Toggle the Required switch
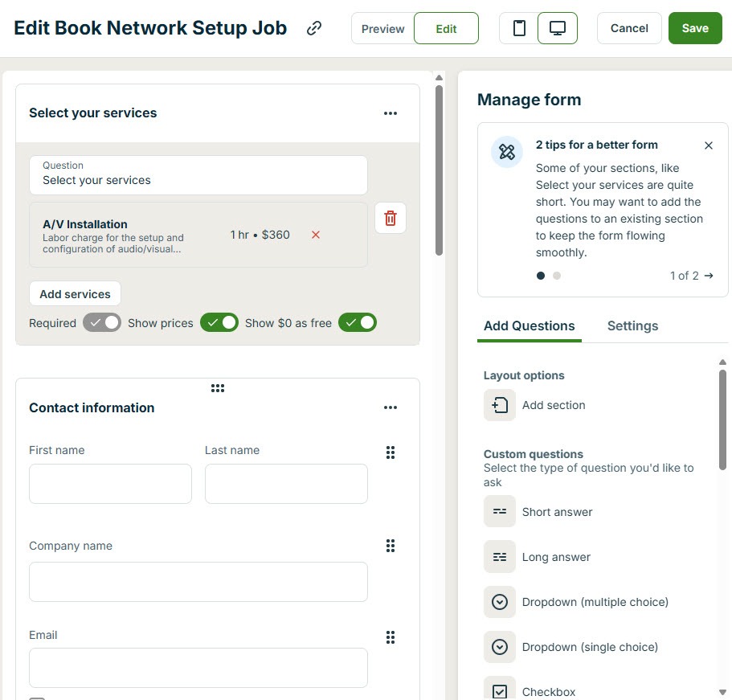Viewport: 732px width, 700px height. tap(102, 323)
